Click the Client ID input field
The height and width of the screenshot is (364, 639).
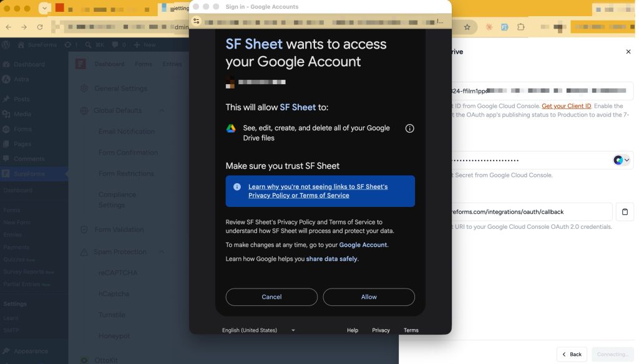pos(542,91)
